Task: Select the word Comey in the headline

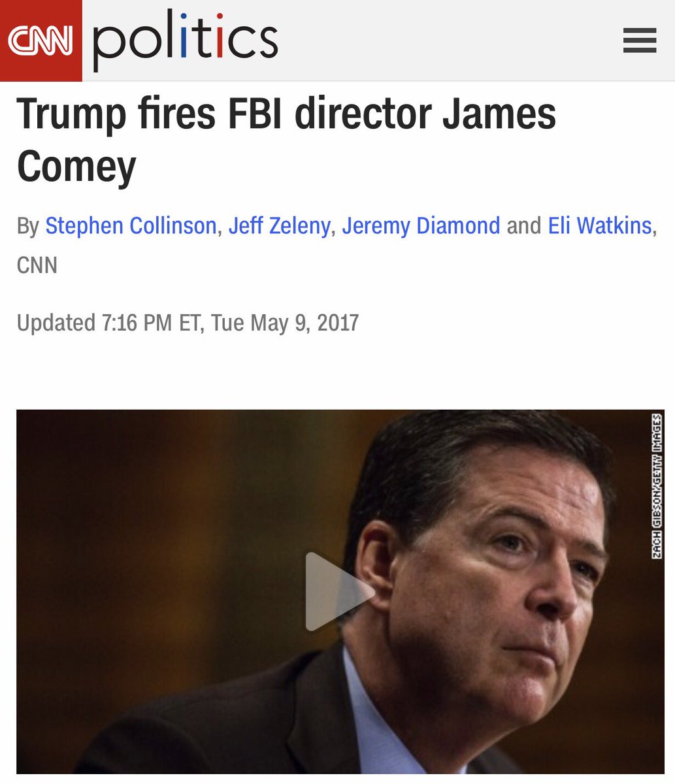Action: point(76,165)
